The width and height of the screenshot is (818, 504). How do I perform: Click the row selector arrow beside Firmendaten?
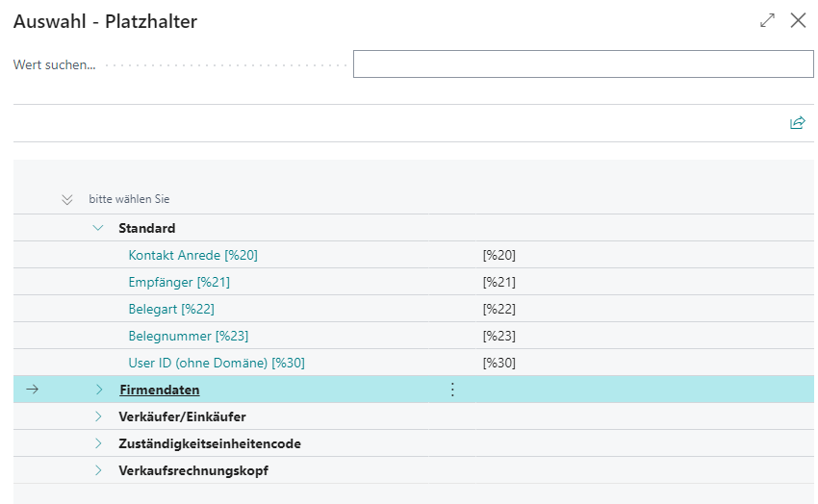33,390
